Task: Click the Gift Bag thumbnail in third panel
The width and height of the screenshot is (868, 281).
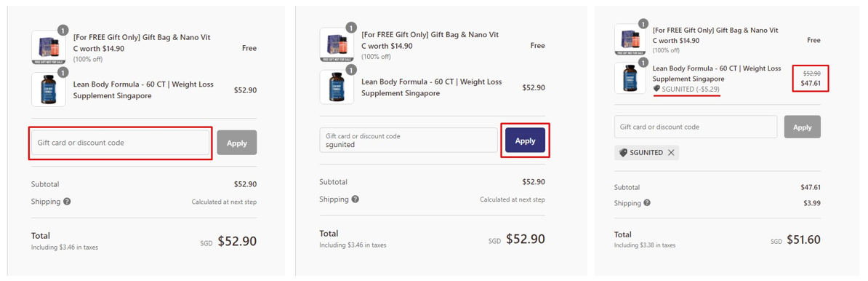Action: (630, 39)
